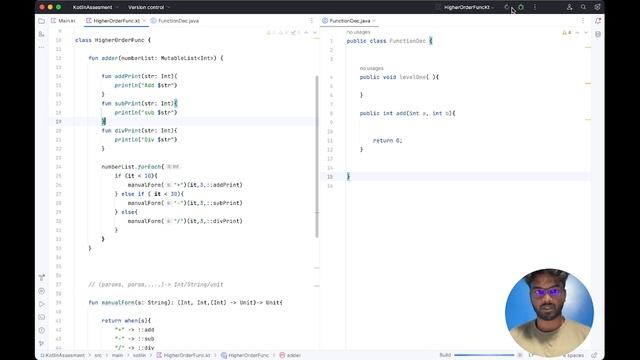Open the Terminal tool window icon
Image resolution: width=640 pixels, height=360 pixels.
42,317
